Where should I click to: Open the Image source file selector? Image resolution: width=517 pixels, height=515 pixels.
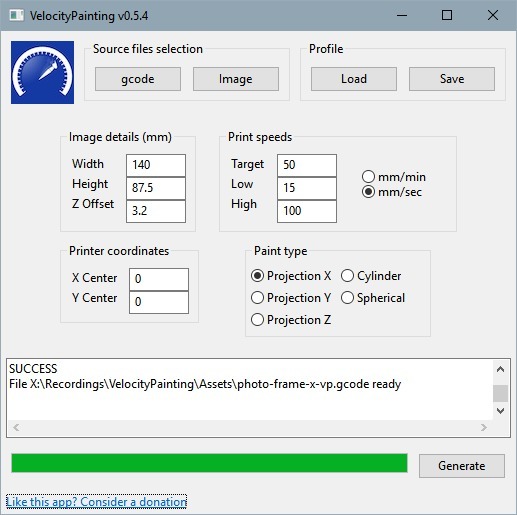tap(236, 79)
